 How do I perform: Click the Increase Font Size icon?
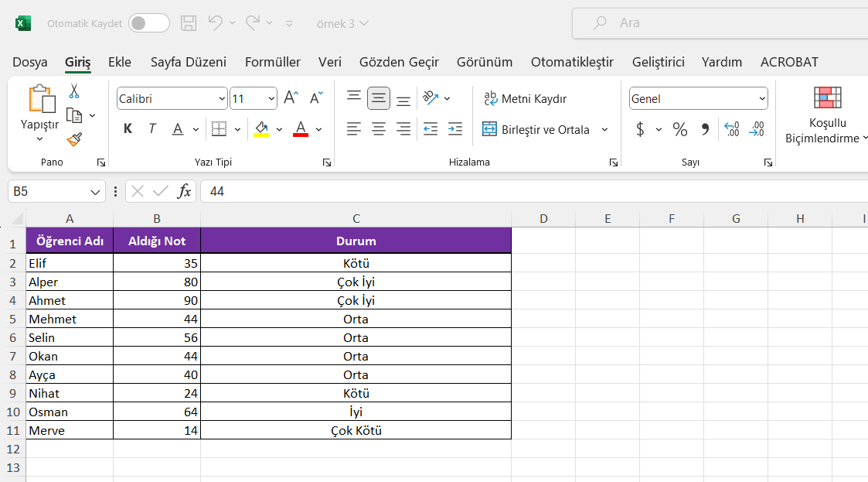(x=291, y=98)
